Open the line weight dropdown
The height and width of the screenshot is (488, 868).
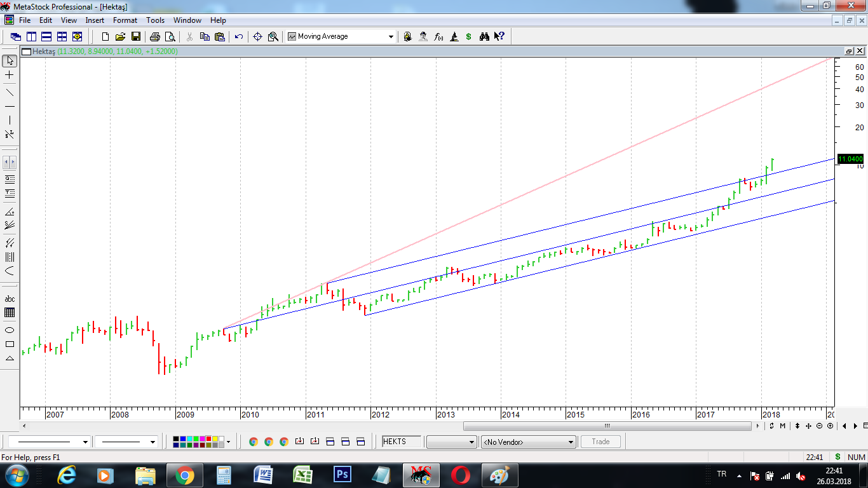(153, 442)
